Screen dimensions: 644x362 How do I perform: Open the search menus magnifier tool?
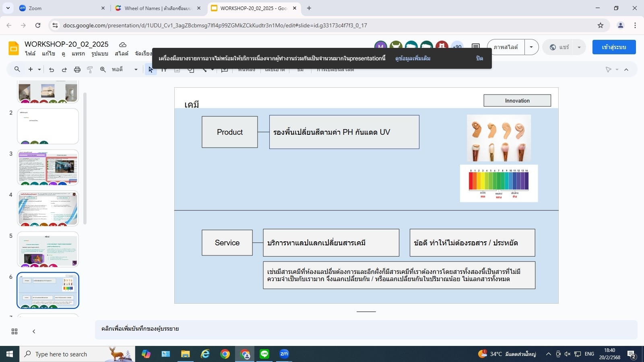(x=17, y=70)
